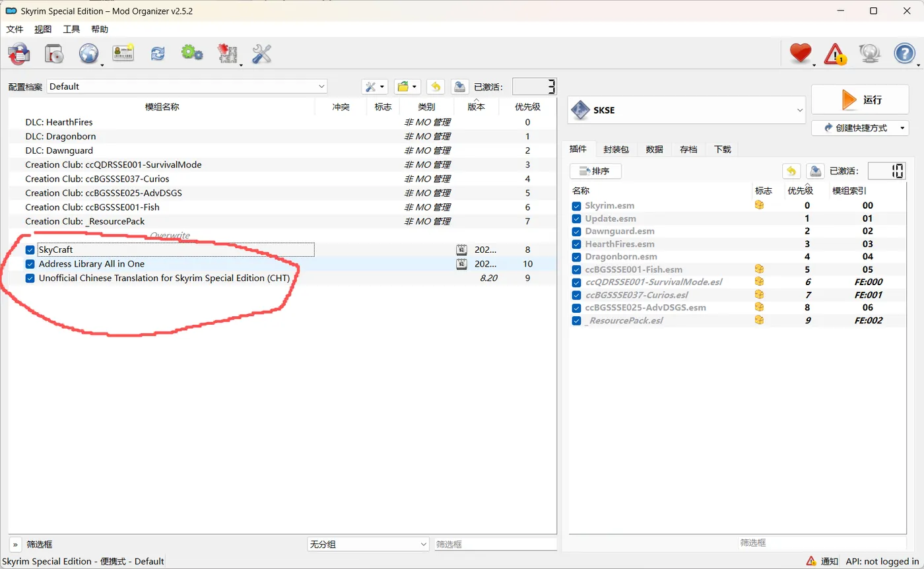Click the SkyCraft version calendar icon
The width and height of the screenshot is (924, 569).
coord(461,250)
